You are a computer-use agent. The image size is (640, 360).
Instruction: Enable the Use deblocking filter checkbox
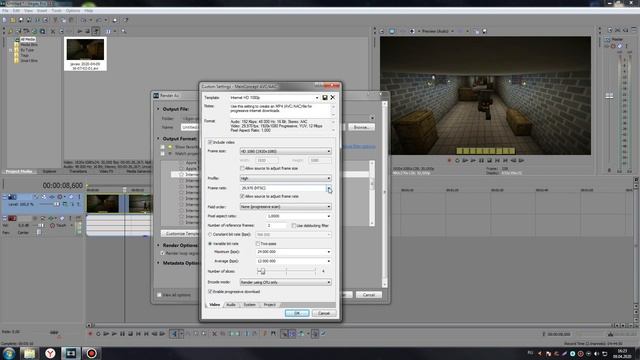[x=293, y=225]
